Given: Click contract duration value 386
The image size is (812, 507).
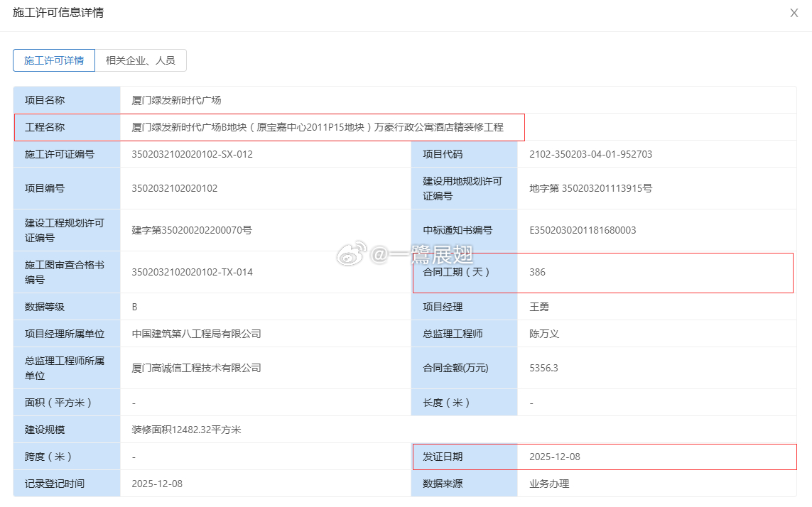Looking at the screenshot, I should 537,273.
